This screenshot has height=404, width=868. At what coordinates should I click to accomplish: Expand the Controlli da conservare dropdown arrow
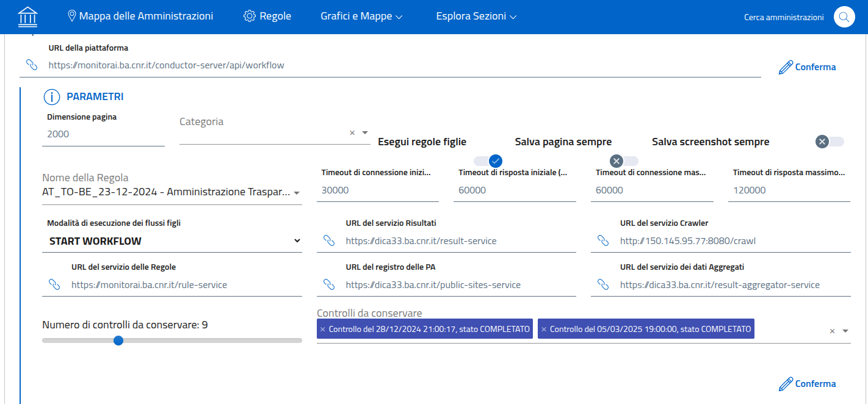[845, 331]
